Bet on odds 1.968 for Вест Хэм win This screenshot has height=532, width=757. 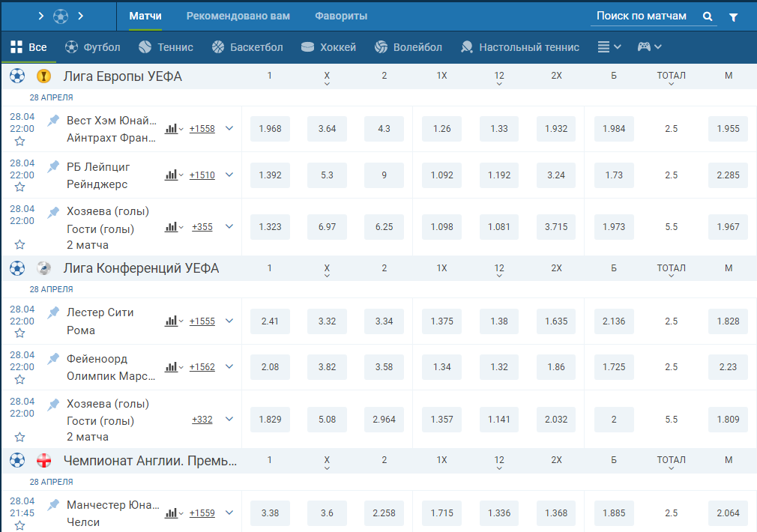270,129
